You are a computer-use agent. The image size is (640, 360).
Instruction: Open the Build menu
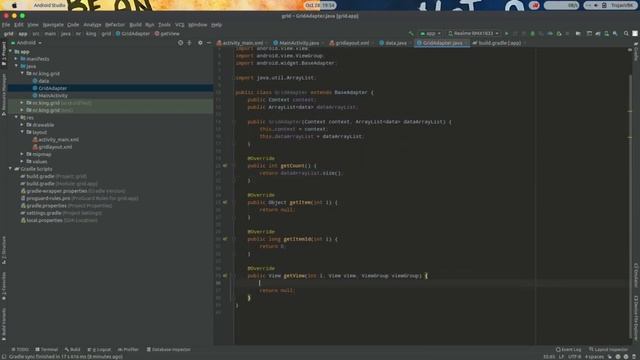[135, 24]
